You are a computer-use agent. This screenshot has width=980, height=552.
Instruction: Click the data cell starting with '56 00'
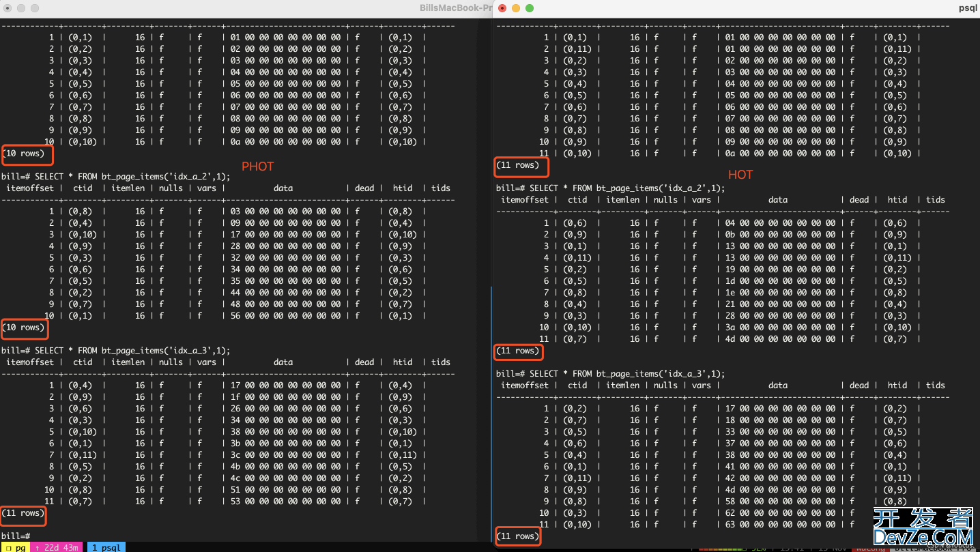pos(285,316)
